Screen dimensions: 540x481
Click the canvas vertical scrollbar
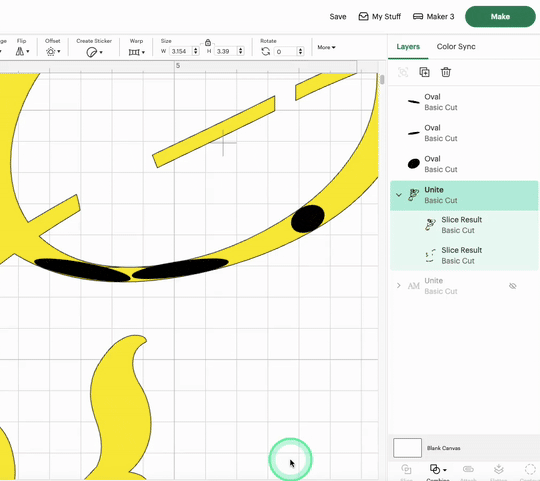point(382,80)
